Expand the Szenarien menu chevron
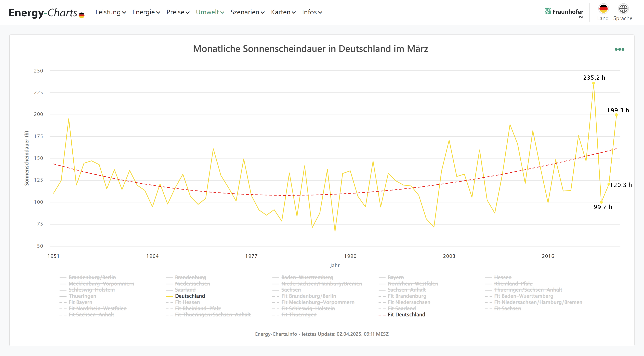The image size is (644, 356). (262, 13)
